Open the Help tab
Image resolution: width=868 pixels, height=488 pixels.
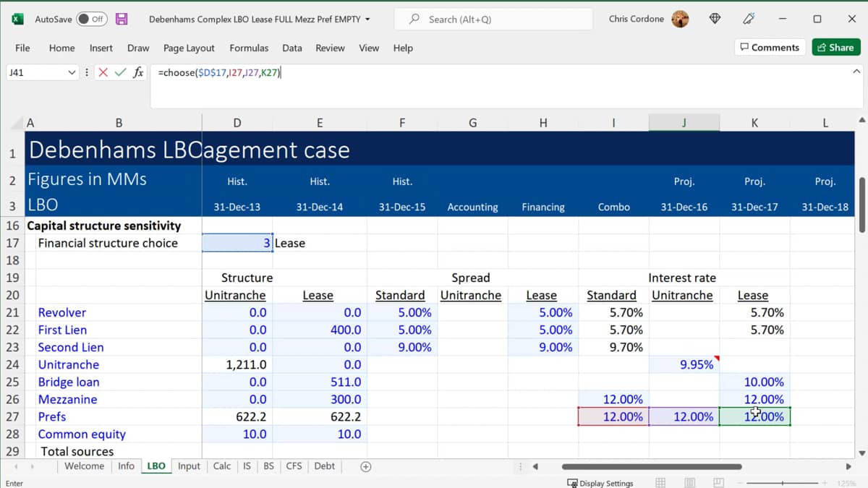pyautogui.click(x=403, y=48)
